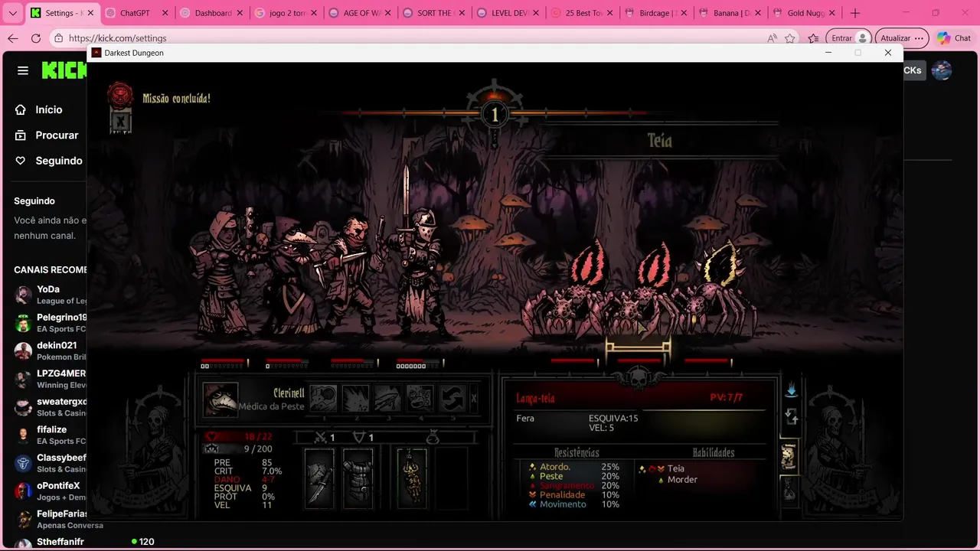980x551 pixels.
Task: Select Clerinell's third combat skill icon
Action: point(387,399)
